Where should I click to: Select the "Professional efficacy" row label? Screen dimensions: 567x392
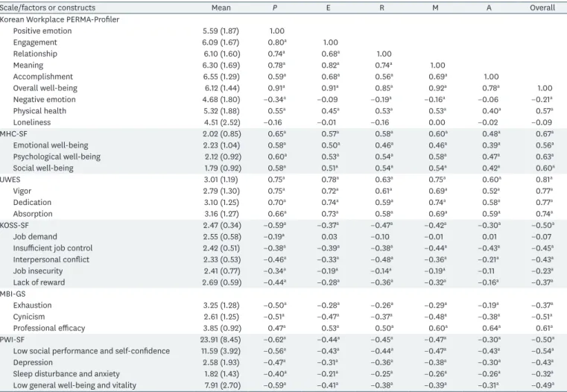49,329
